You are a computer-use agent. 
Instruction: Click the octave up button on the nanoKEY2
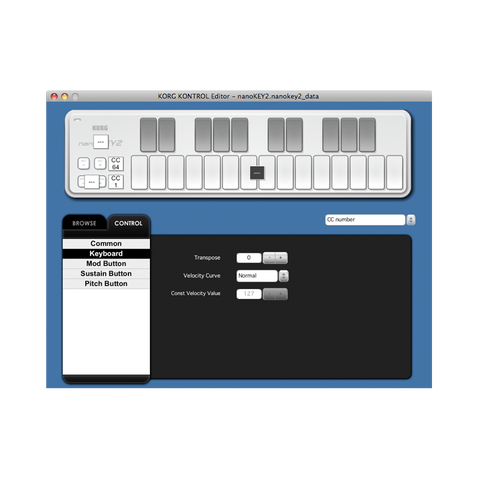click(x=100, y=164)
